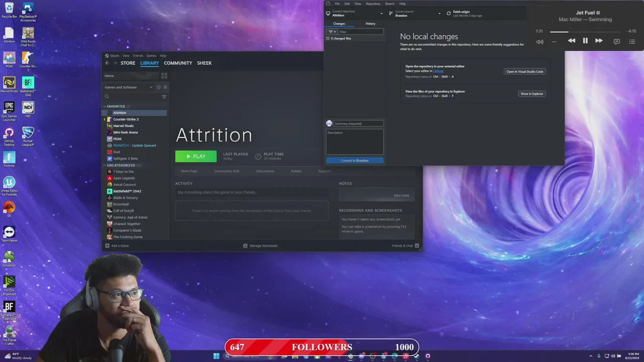This screenshot has height=362, width=644.
Task: Click the music player volume speaker icon
Action: (x=540, y=42)
